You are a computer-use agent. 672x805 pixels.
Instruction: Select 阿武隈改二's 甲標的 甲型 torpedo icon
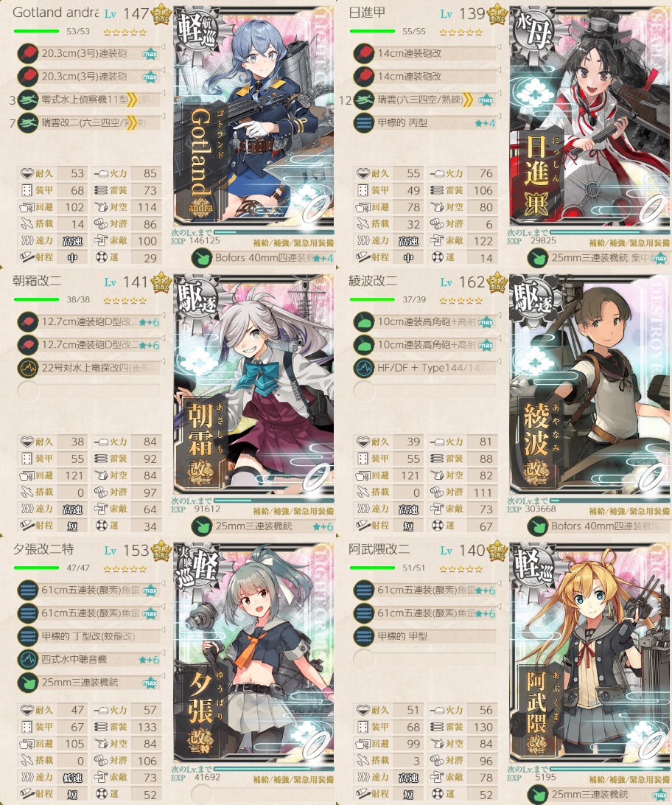(364, 637)
